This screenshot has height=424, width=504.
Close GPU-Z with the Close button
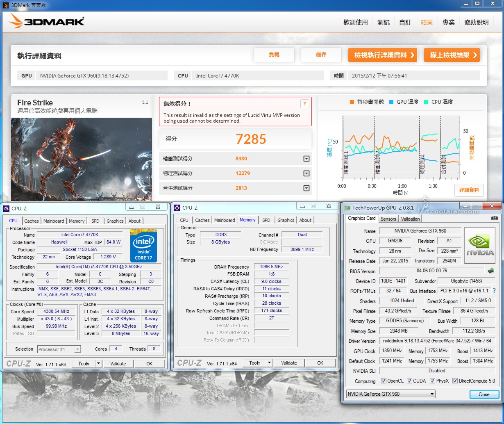pos(484,394)
